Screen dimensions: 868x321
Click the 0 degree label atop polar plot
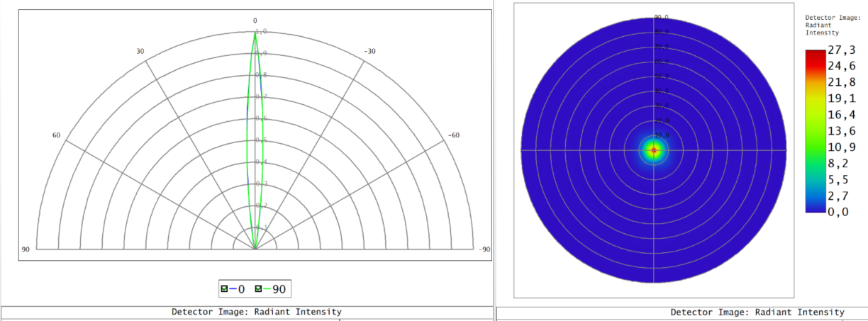pos(255,21)
